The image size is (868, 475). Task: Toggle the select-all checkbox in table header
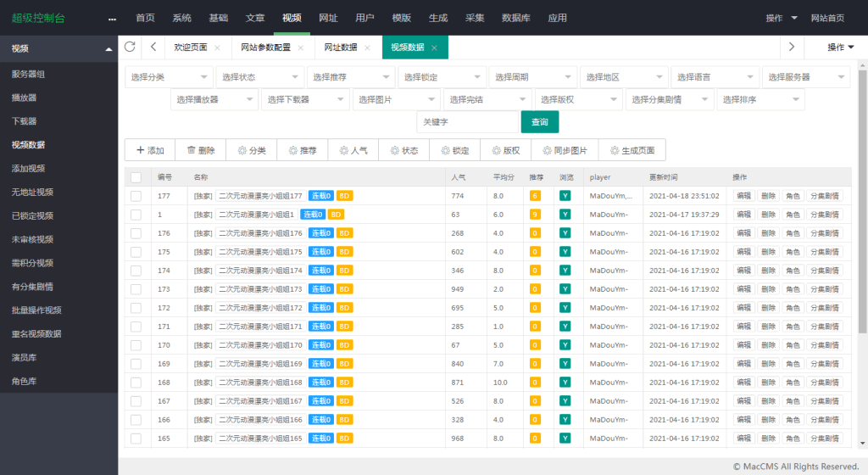pos(136,177)
